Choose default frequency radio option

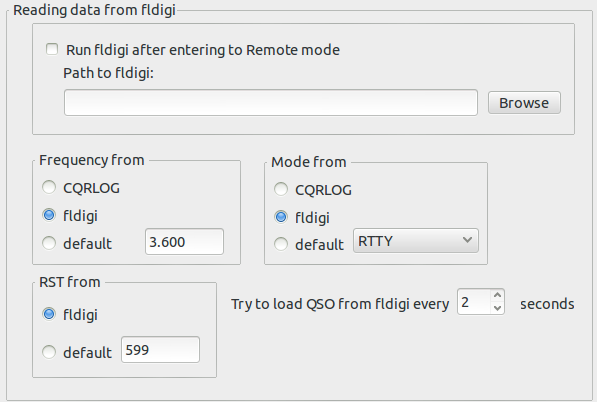pyautogui.click(x=49, y=243)
